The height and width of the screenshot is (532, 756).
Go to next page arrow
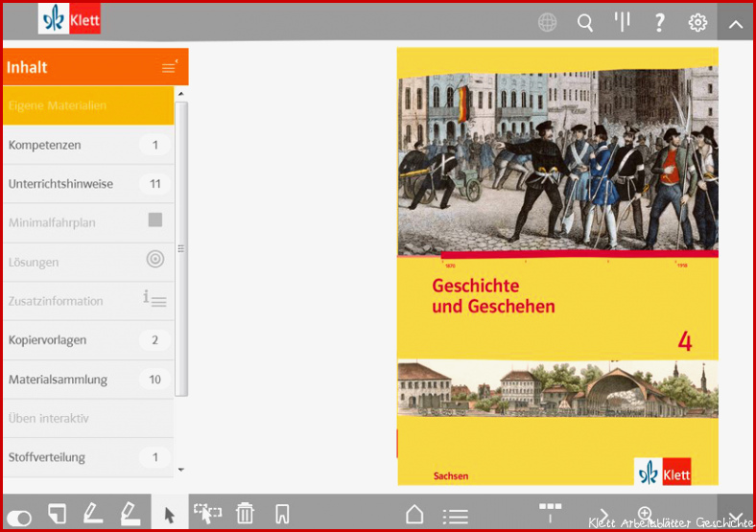click(x=603, y=515)
